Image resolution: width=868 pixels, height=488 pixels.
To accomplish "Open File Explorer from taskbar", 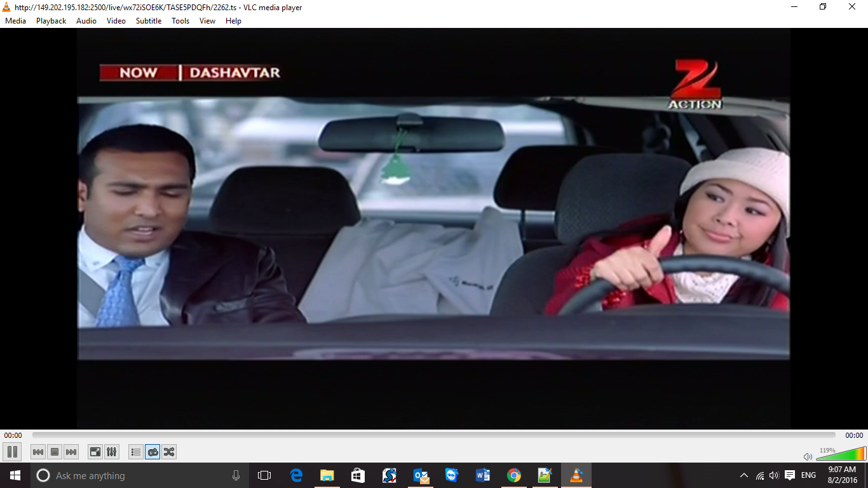I will coord(327,475).
